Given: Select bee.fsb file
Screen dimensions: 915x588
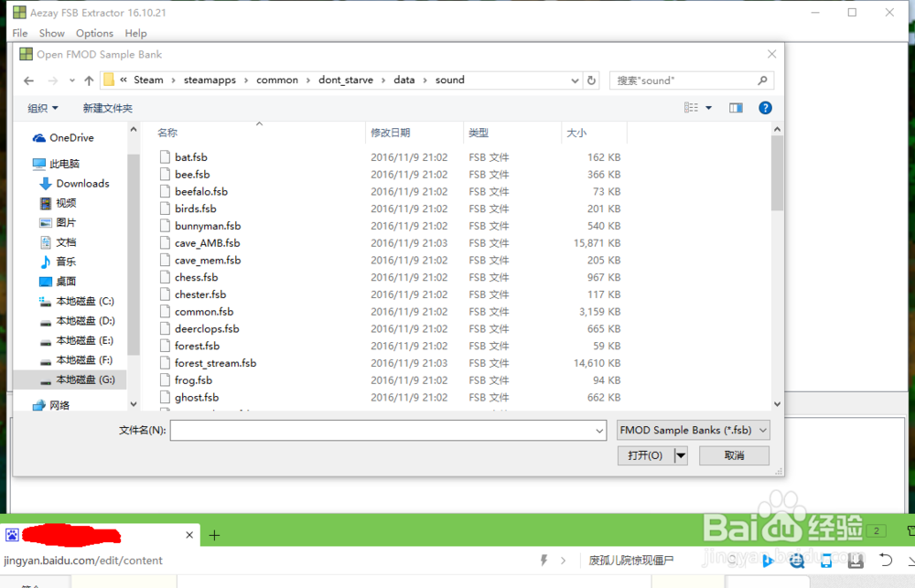Looking at the screenshot, I should [192, 175].
